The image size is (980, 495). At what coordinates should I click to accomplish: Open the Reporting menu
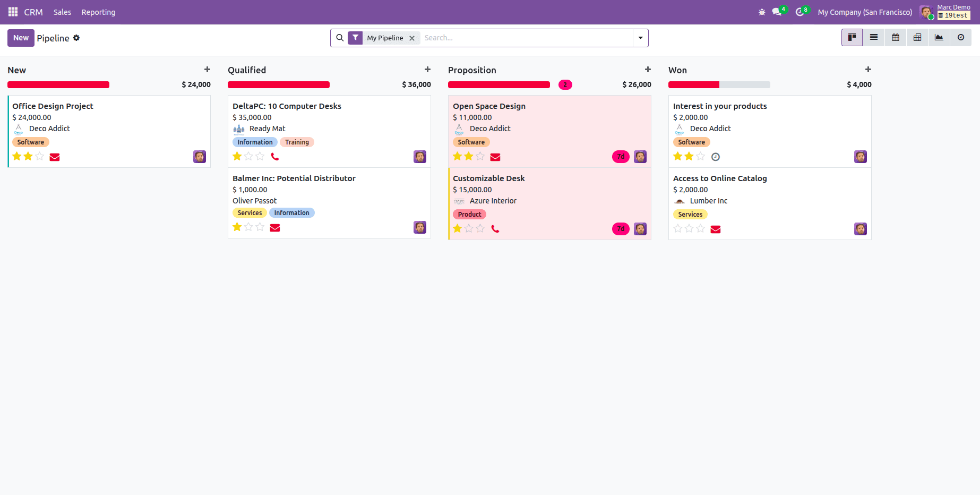98,12
